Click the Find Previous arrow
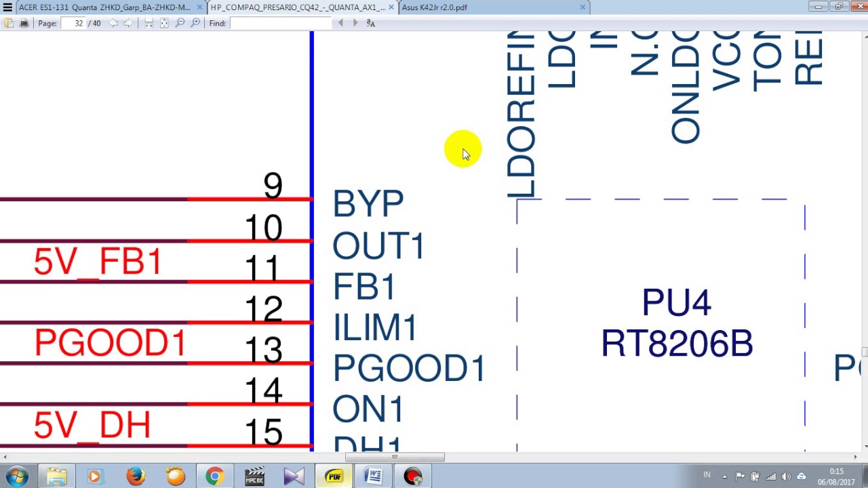 coord(340,23)
